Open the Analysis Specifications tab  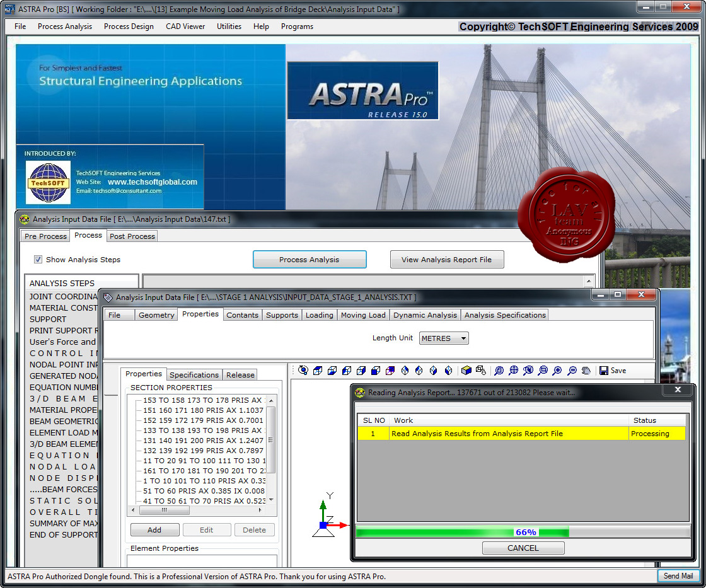click(x=505, y=314)
